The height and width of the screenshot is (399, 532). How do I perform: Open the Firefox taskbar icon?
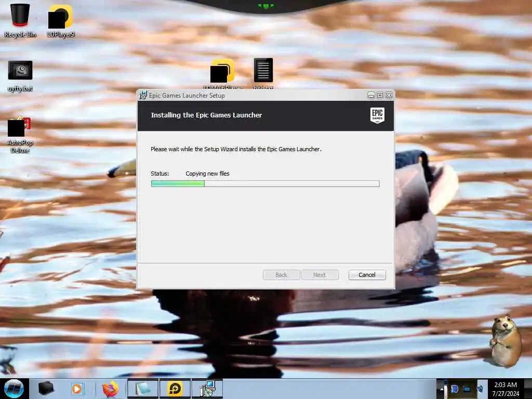tap(110, 389)
